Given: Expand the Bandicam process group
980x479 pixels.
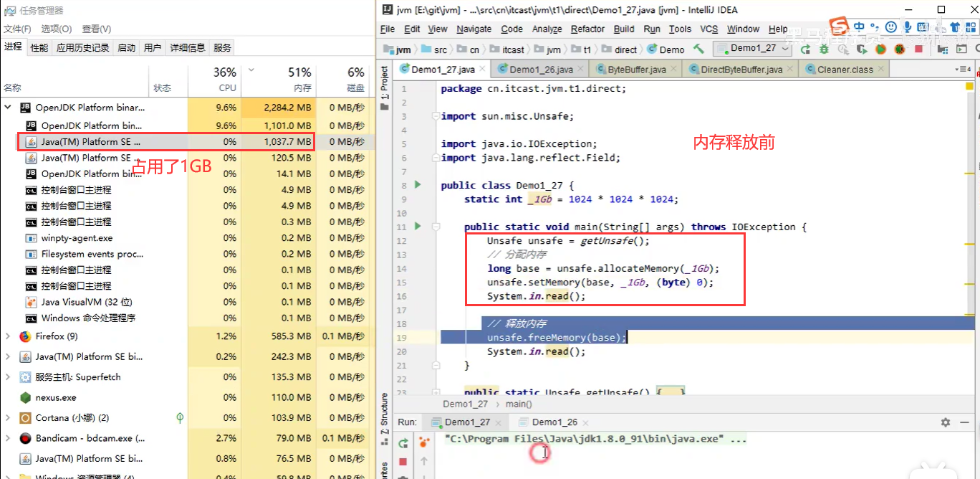Looking at the screenshot, I should tap(8, 438).
